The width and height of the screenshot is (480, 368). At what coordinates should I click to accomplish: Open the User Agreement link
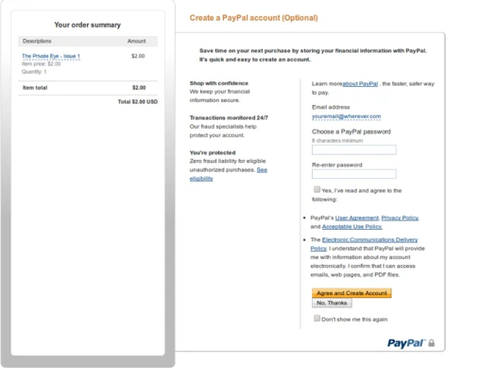pyautogui.click(x=357, y=218)
